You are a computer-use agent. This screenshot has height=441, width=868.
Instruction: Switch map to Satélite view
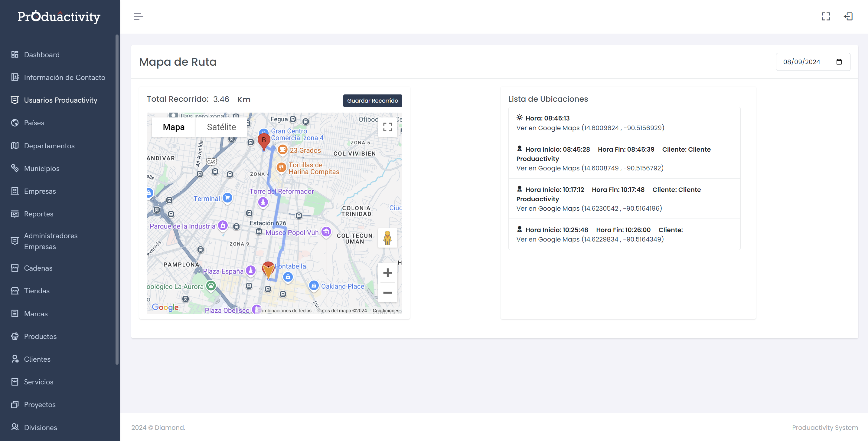221,127
